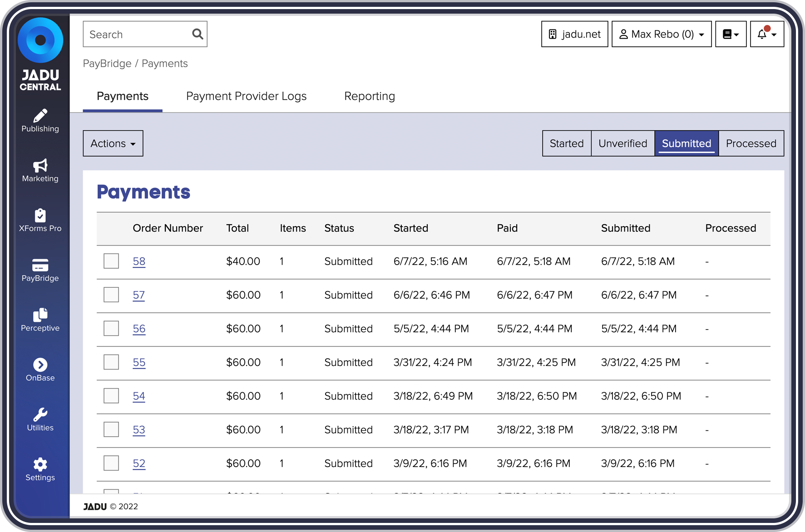Tick the checkbox for order 58
Screen dimensions: 805x532
(111, 261)
